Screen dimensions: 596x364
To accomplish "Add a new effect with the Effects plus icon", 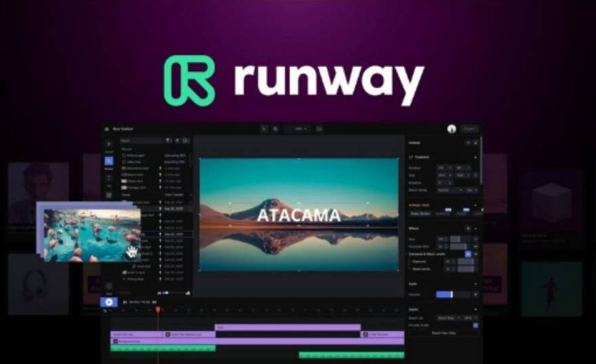I will 468,228.
